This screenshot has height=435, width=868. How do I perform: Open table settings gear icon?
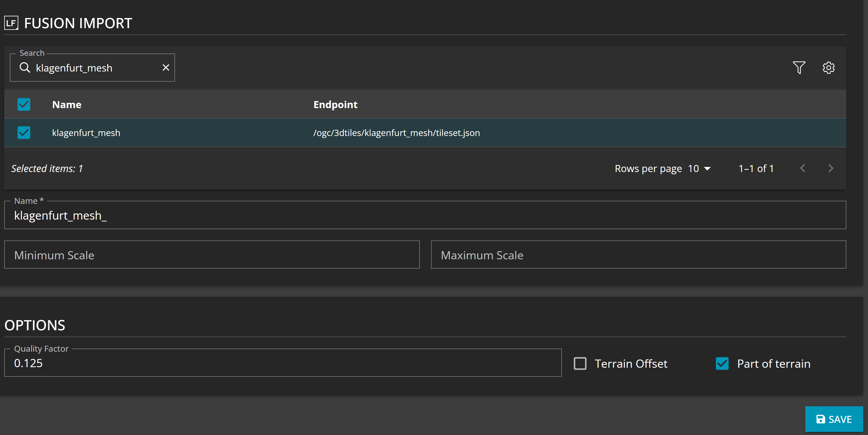tap(828, 68)
